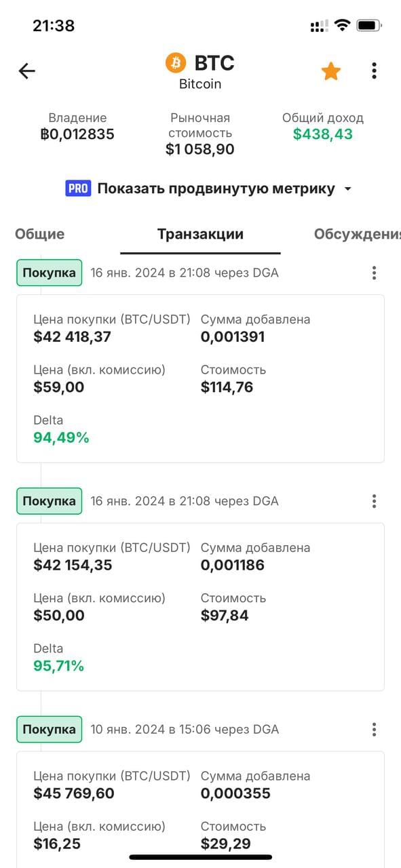Open the Обсуждения tab

(x=357, y=234)
